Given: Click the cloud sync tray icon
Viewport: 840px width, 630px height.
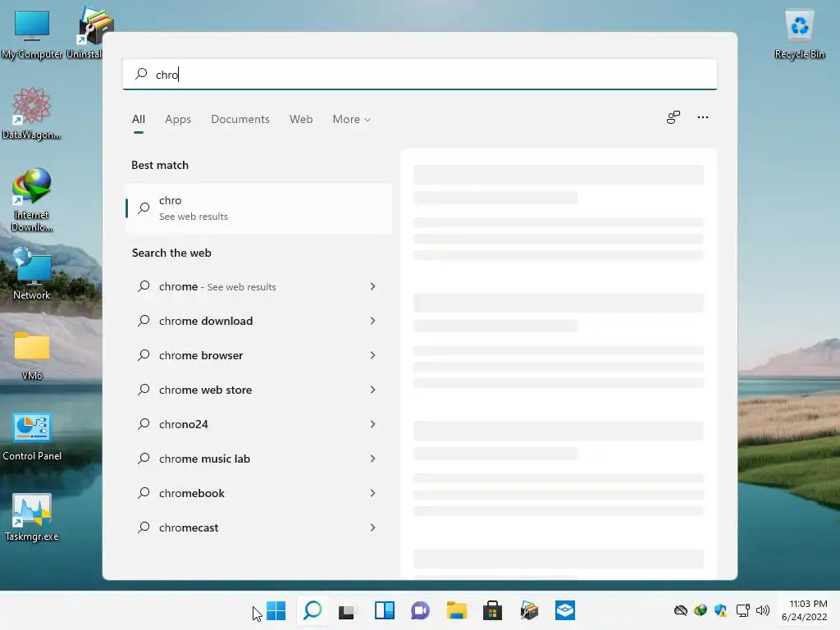Looking at the screenshot, I should [x=680, y=610].
